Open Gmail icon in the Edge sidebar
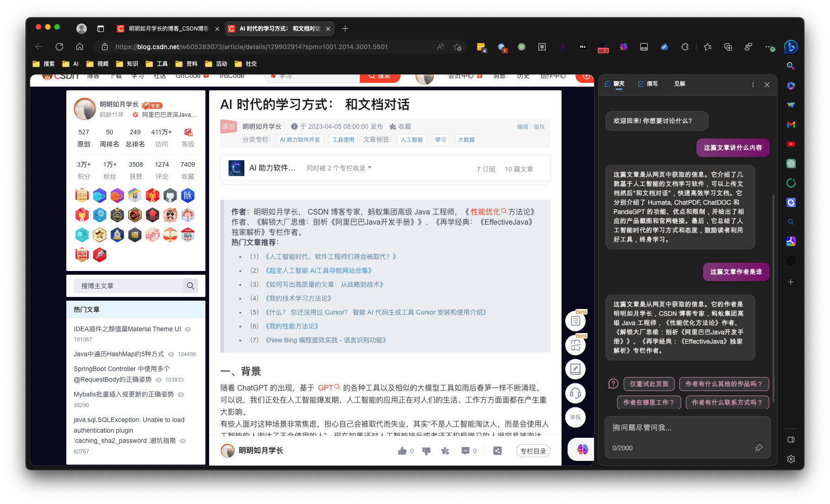This screenshot has width=830, height=504. (791, 125)
